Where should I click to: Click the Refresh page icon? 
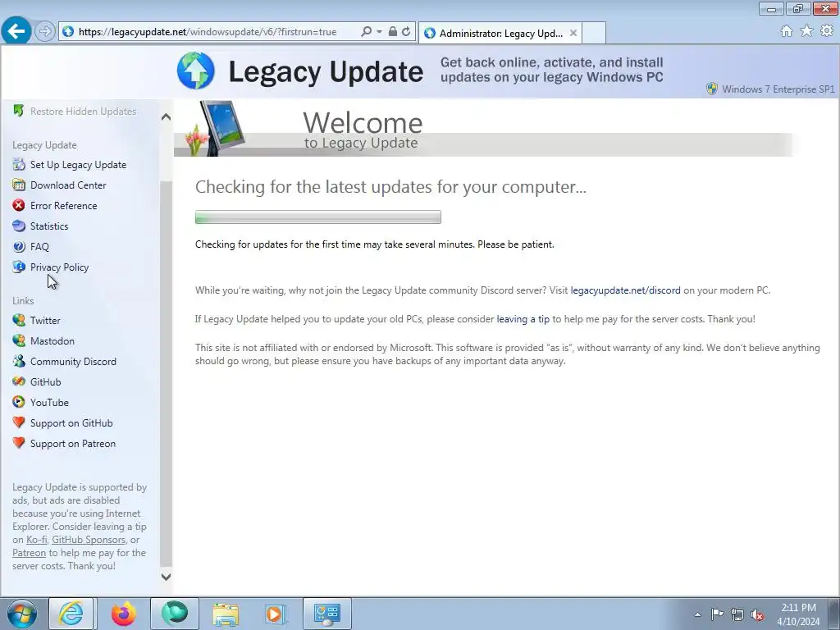click(x=406, y=32)
